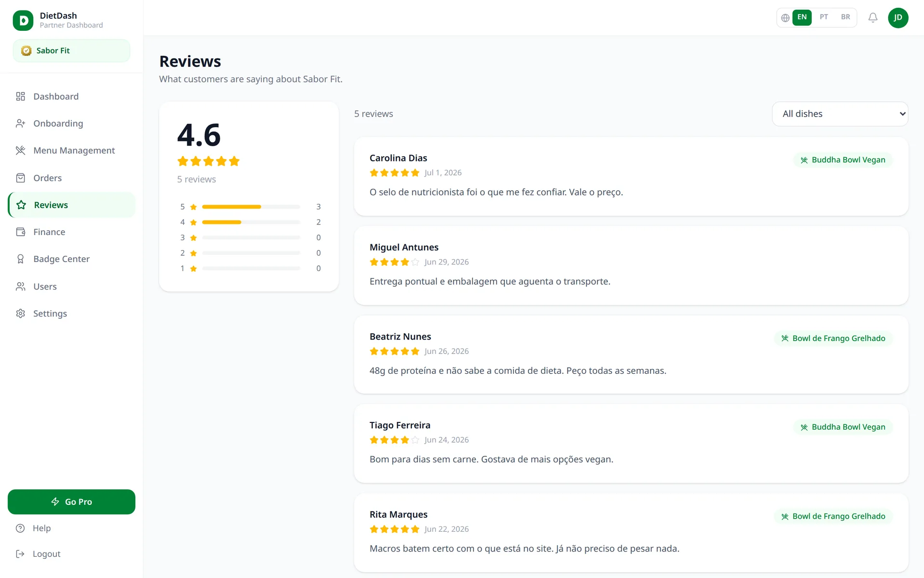
Task: Click the Beatriz Nunes reviewer name
Action: click(x=400, y=337)
